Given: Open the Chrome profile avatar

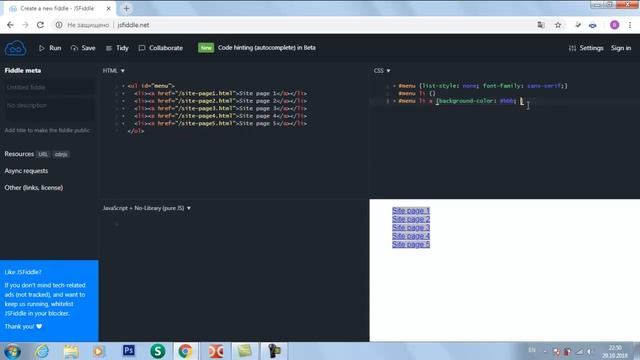Looking at the screenshot, I should coord(614,25).
